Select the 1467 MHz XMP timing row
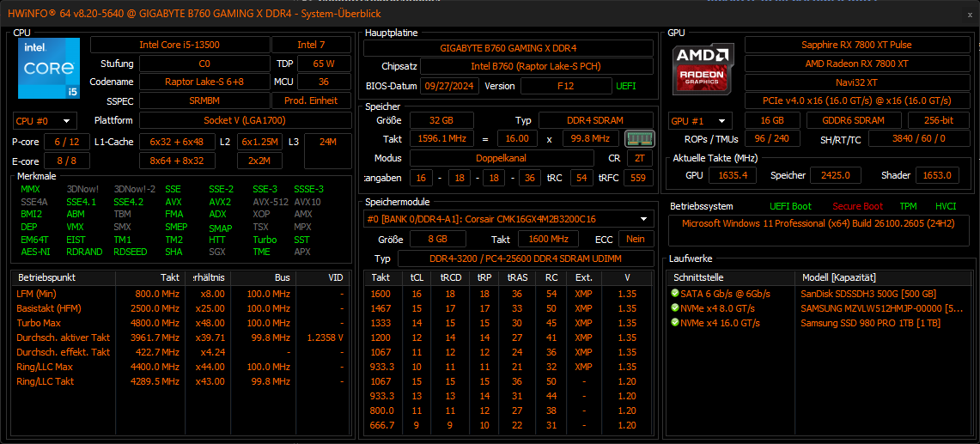The image size is (980, 444). (x=508, y=308)
